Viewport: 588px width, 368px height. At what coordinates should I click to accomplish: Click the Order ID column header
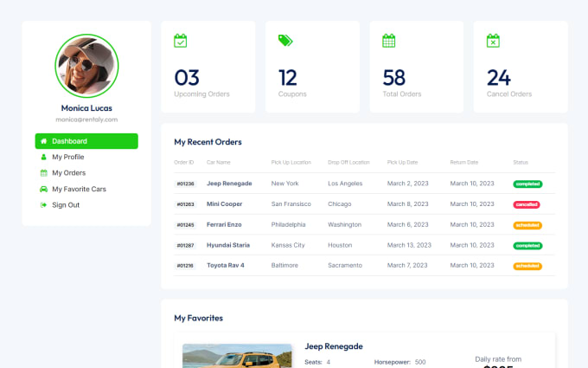[183, 162]
